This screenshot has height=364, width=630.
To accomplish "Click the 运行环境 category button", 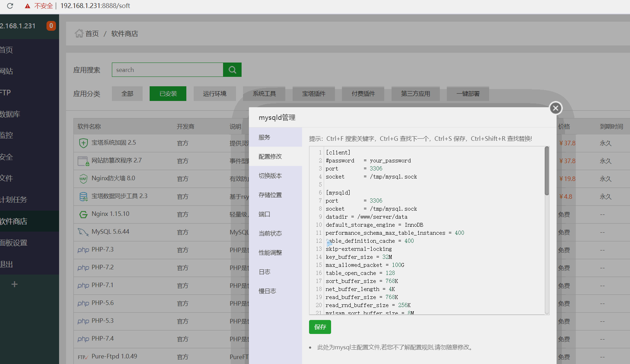I will tap(215, 94).
